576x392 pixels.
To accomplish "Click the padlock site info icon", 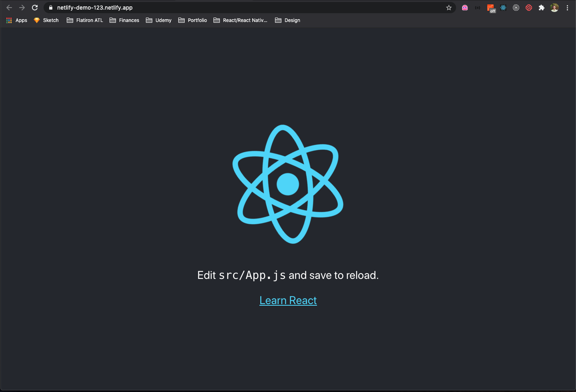I will [51, 8].
